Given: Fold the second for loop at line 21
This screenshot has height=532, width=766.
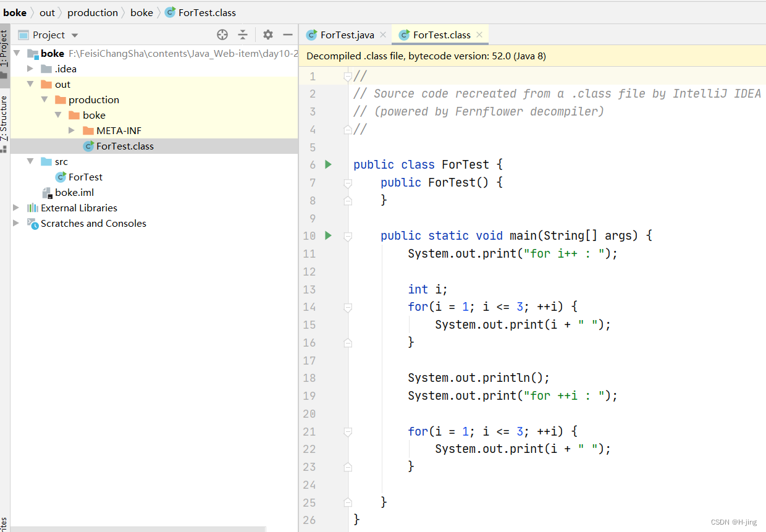Looking at the screenshot, I should click(348, 431).
